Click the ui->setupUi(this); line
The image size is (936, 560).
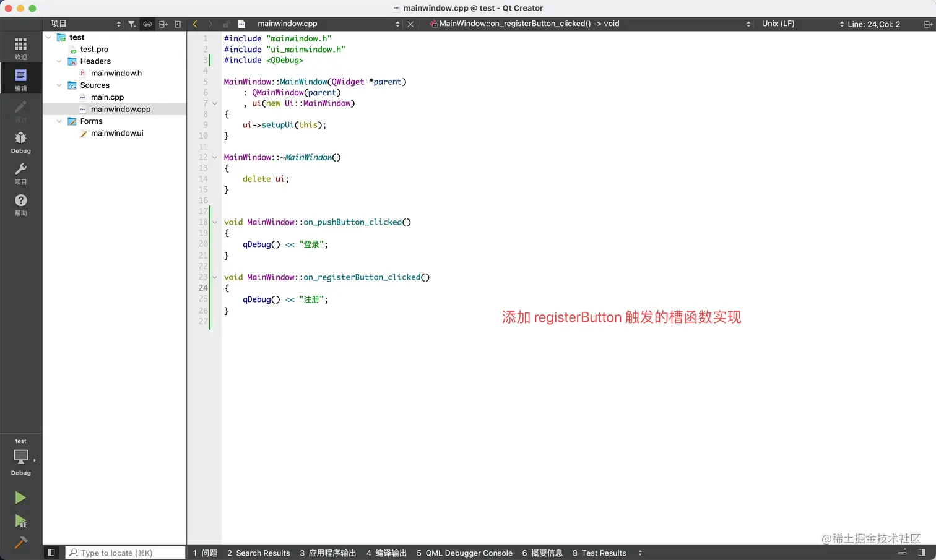click(x=284, y=125)
